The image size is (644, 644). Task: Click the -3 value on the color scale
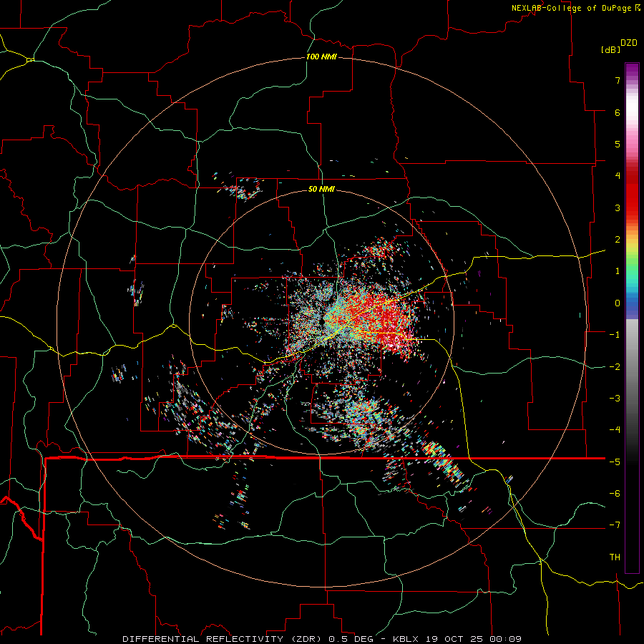coord(615,399)
